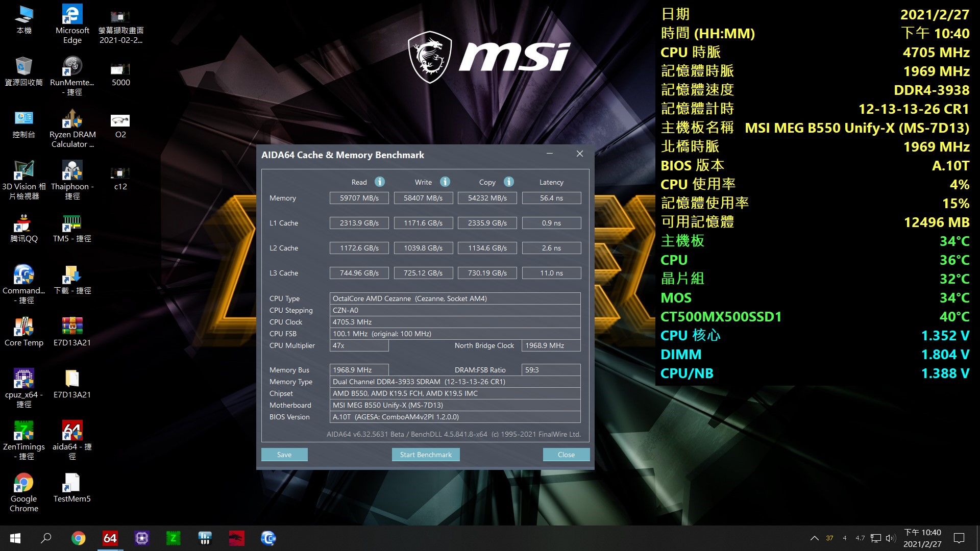Open the 下載 downloads shortcut
The width and height of the screenshot is (980, 551).
[x=72, y=280]
